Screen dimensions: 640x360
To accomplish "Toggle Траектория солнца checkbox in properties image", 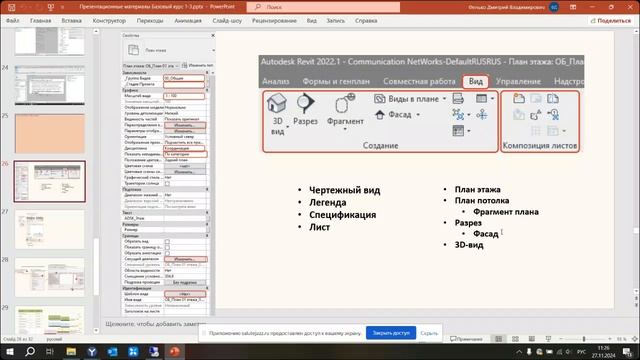I will click(x=167, y=183).
